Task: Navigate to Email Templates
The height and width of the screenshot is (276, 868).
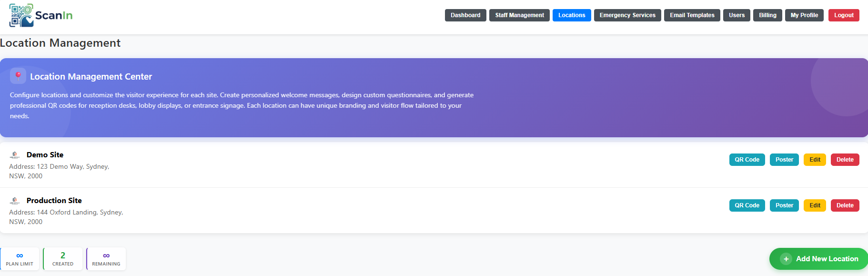Action: pos(692,15)
